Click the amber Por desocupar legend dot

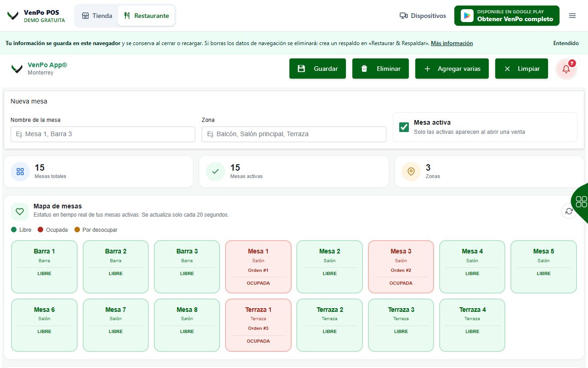77,230
